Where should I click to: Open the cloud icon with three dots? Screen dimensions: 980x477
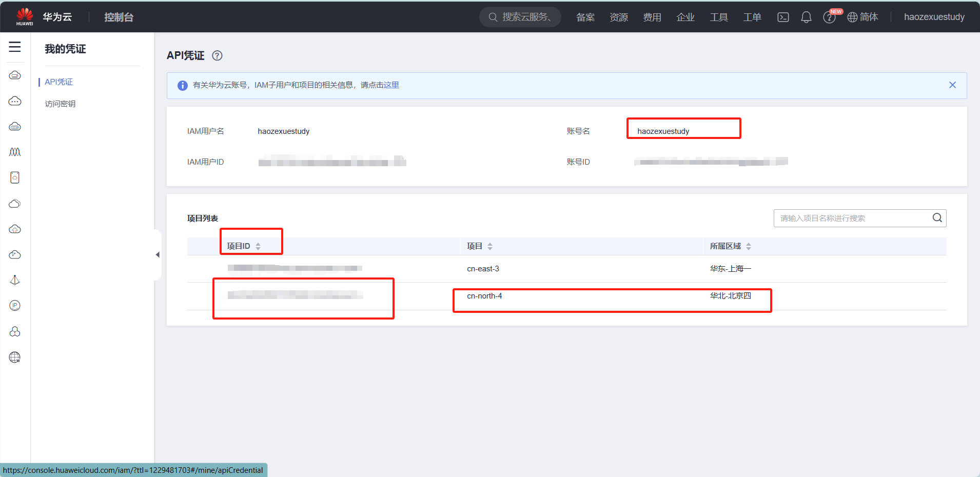tap(15, 101)
